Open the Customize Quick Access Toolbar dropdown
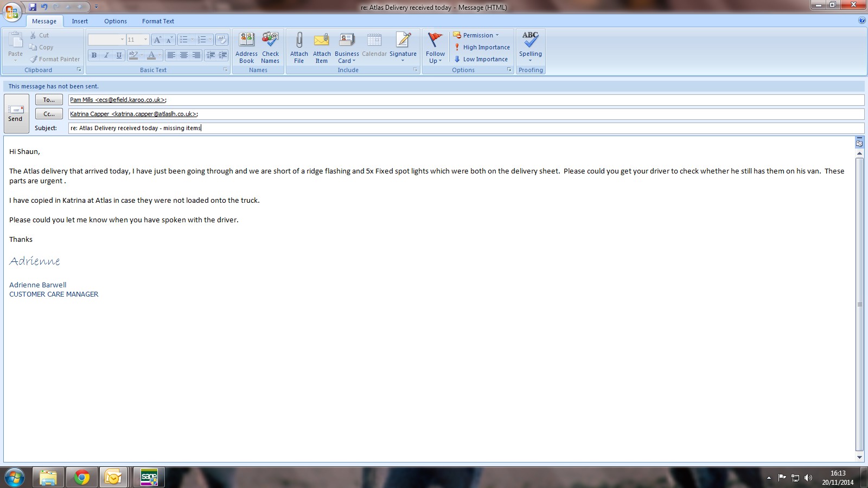The width and height of the screenshot is (868, 488). (96, 7)
